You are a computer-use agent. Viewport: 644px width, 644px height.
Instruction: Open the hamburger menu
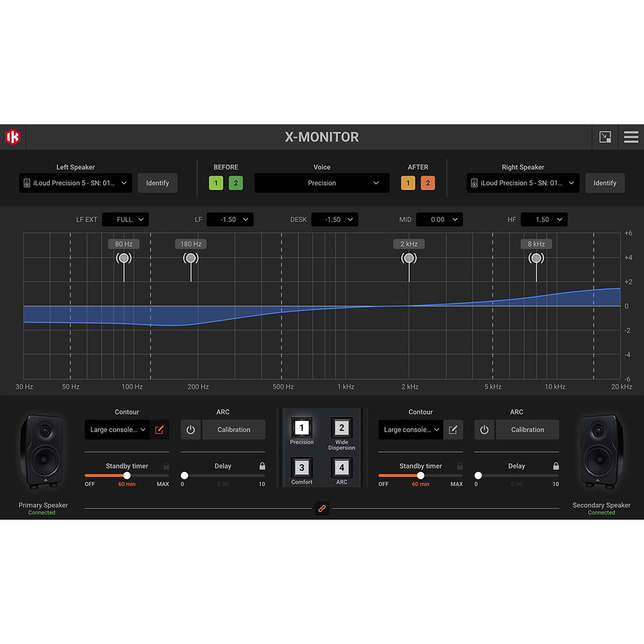(631, 137)
